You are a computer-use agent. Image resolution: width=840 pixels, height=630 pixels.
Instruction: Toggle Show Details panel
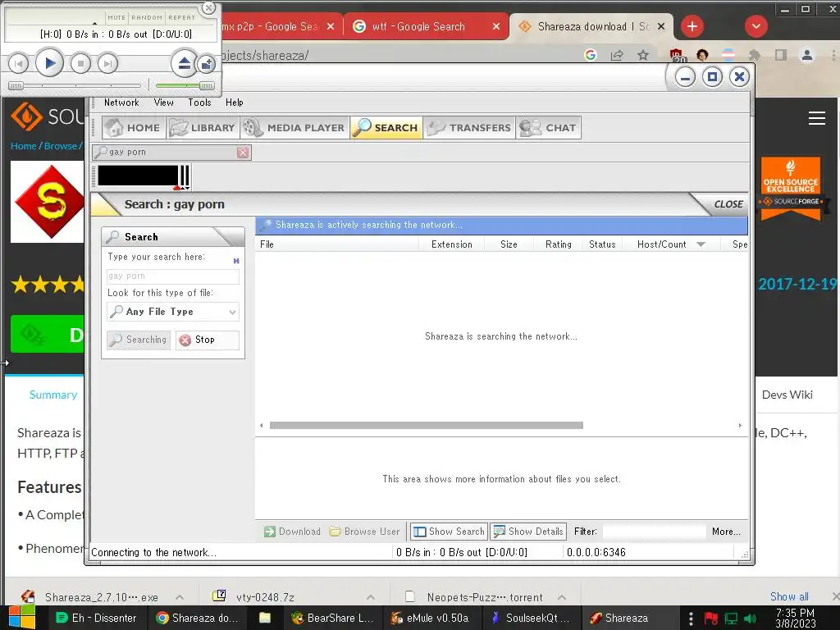[528, 532]
